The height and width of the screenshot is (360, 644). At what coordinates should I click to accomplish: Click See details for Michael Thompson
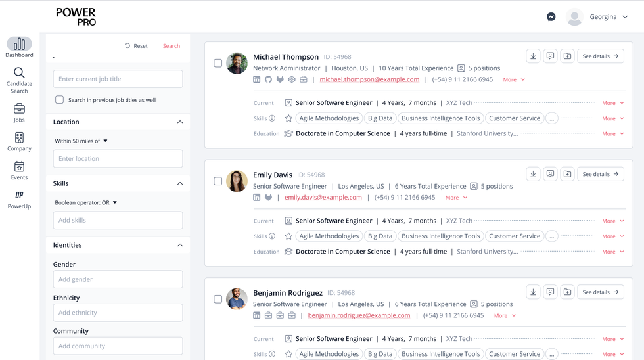pos(600,56)
